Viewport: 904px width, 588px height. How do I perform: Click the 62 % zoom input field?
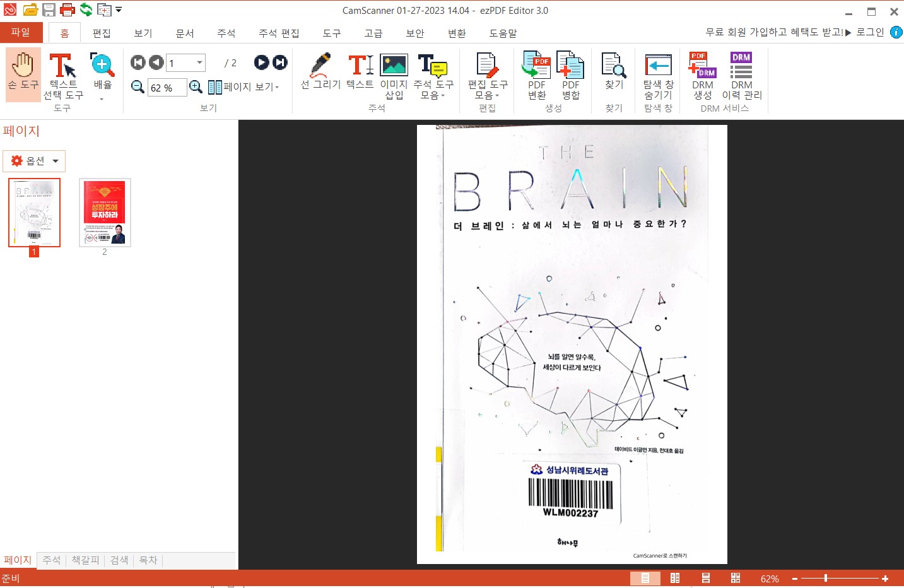[x=167, y=88]
